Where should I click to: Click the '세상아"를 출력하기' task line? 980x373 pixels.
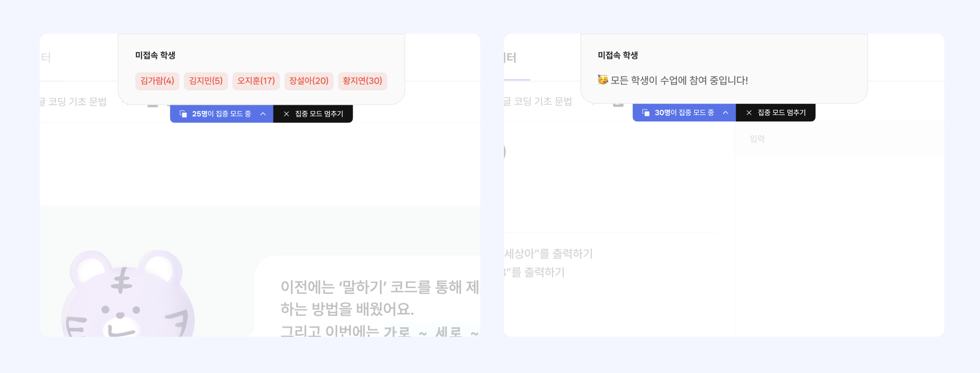(x=549, y=253)
